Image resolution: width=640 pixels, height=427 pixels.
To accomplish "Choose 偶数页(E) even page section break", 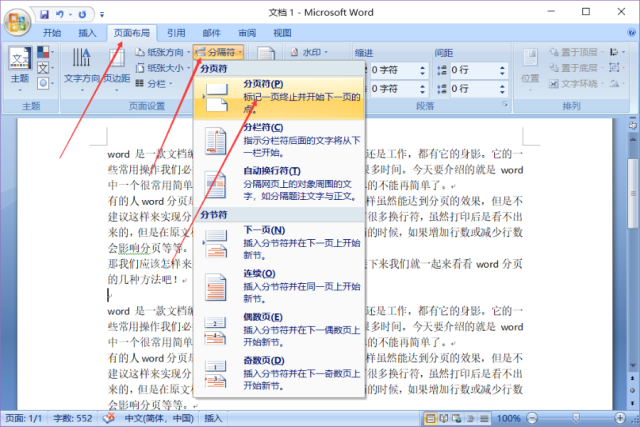I will [279, 330].
